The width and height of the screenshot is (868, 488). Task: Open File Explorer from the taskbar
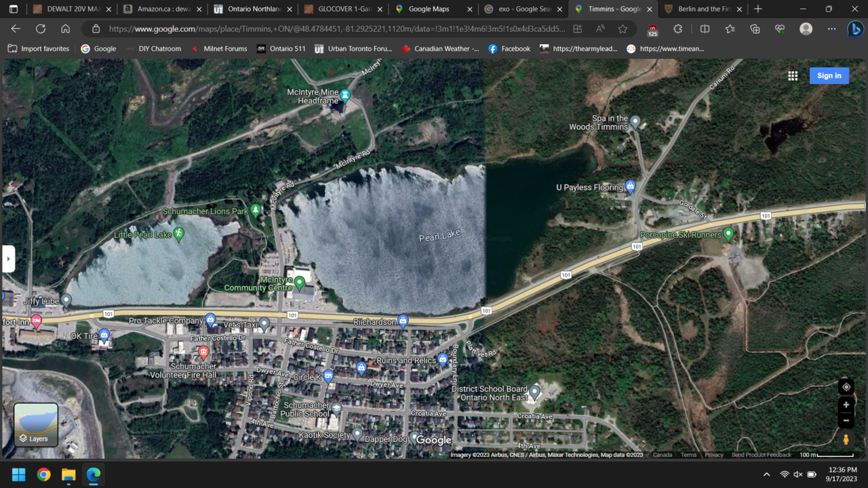point(68,474)
